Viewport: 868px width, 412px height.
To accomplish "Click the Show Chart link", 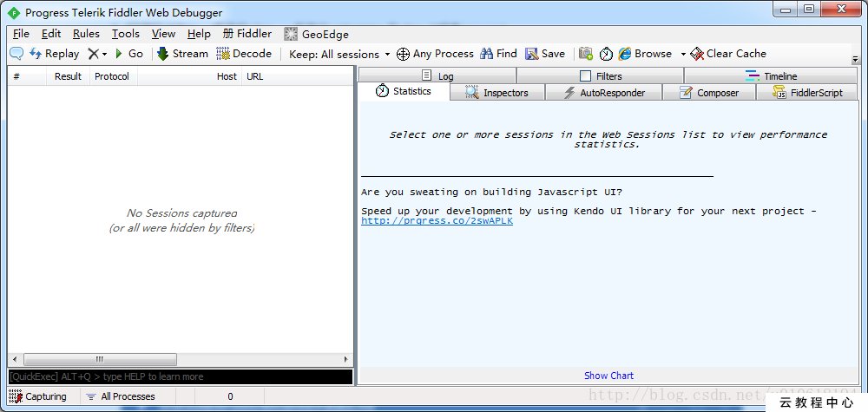I will click(608, 376).
